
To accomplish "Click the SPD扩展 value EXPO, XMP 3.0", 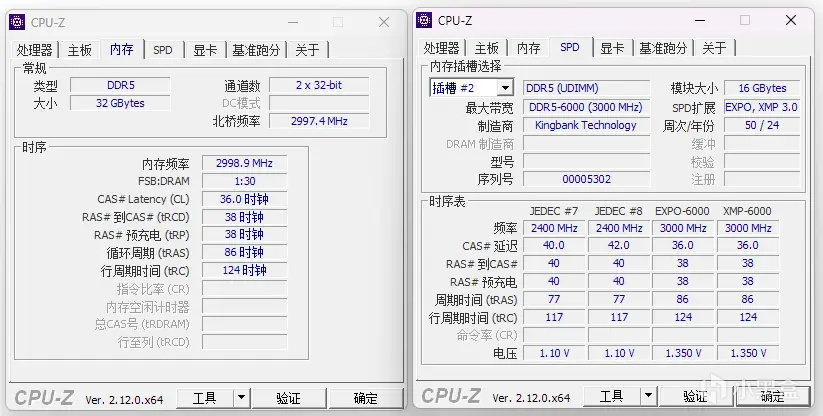I will coord(762,107).
